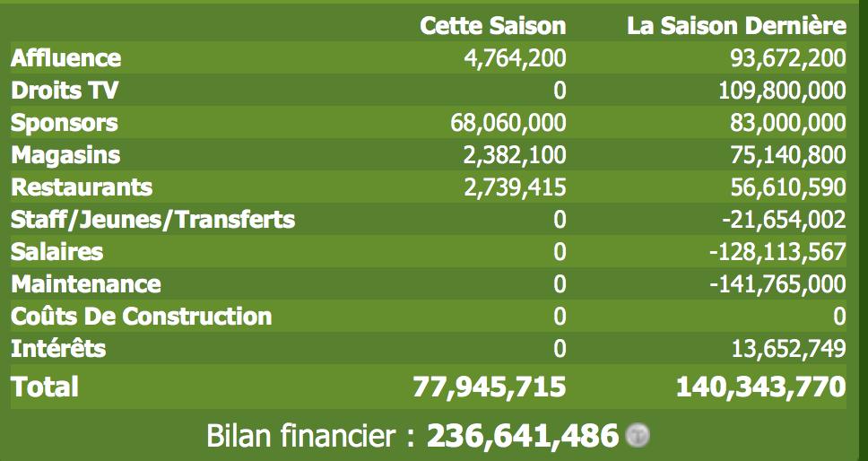The height and width of the screenshot is (461, 868).
Task: Click the Affluence row label
Action: point(65,57)
